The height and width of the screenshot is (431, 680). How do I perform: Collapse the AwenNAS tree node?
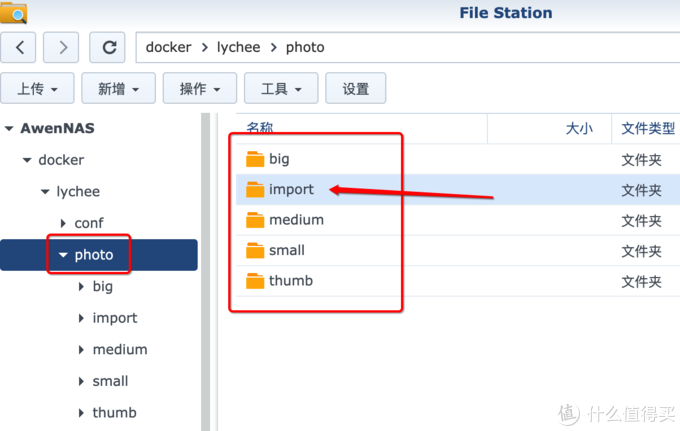(x=9, y=129)
